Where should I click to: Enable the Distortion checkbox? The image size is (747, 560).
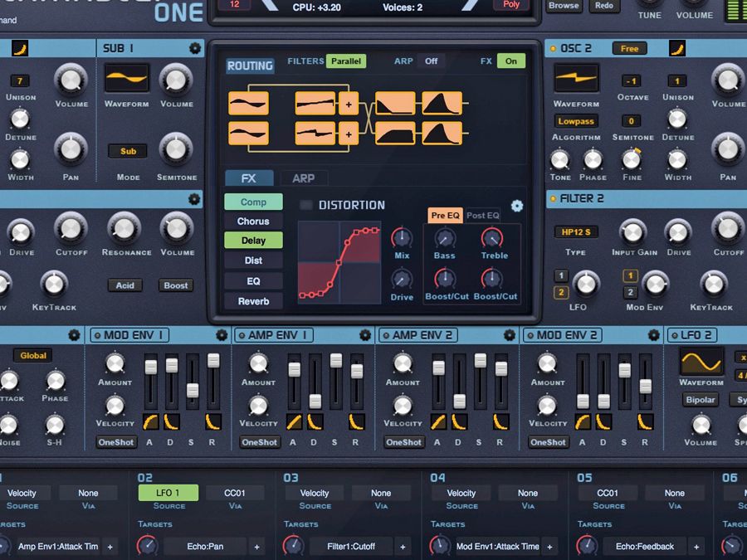pyautogui.click(x=306, y=205)
